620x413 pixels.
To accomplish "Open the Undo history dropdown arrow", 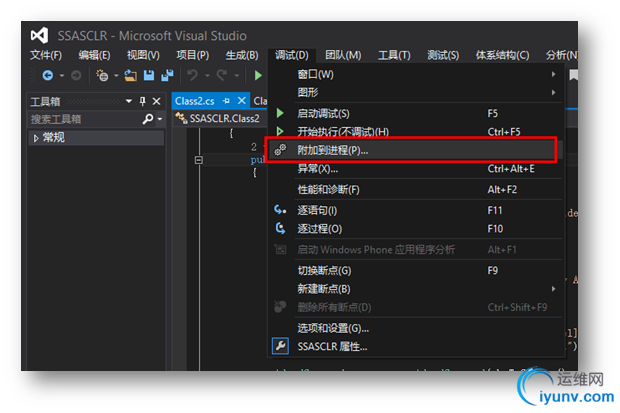I will [207, 75].
